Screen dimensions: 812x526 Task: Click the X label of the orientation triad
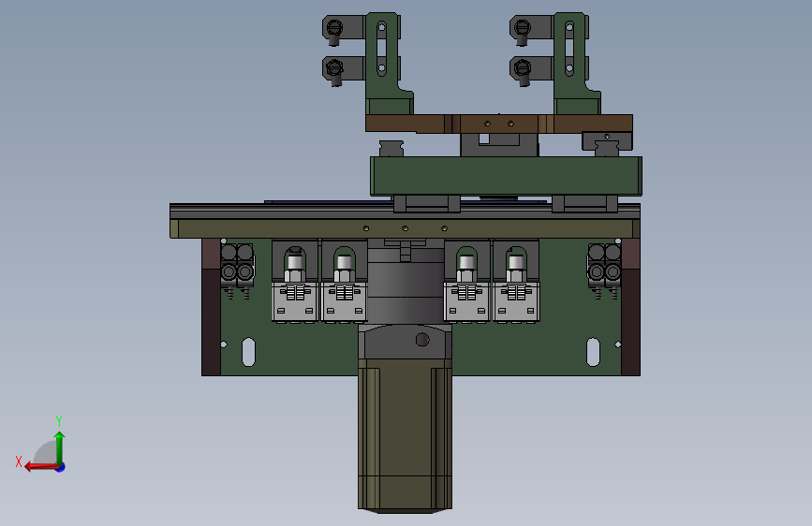tap(19, 461)
